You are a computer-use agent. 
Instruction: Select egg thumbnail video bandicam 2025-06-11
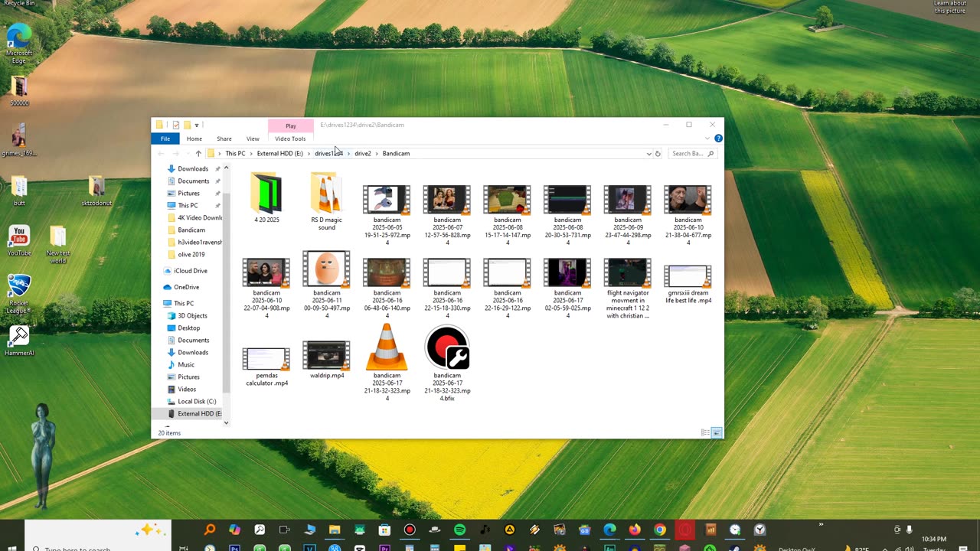coord(326,285)
